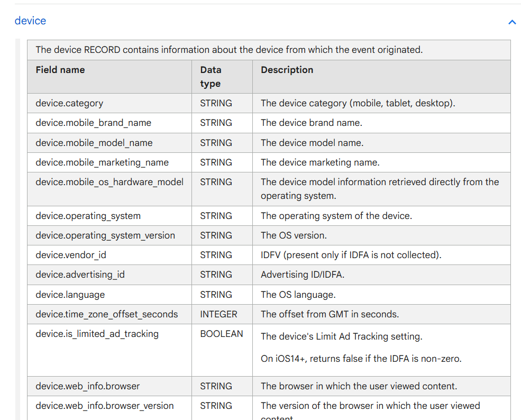Click the BOOLEAN data type cell

(x=221, y=334)
